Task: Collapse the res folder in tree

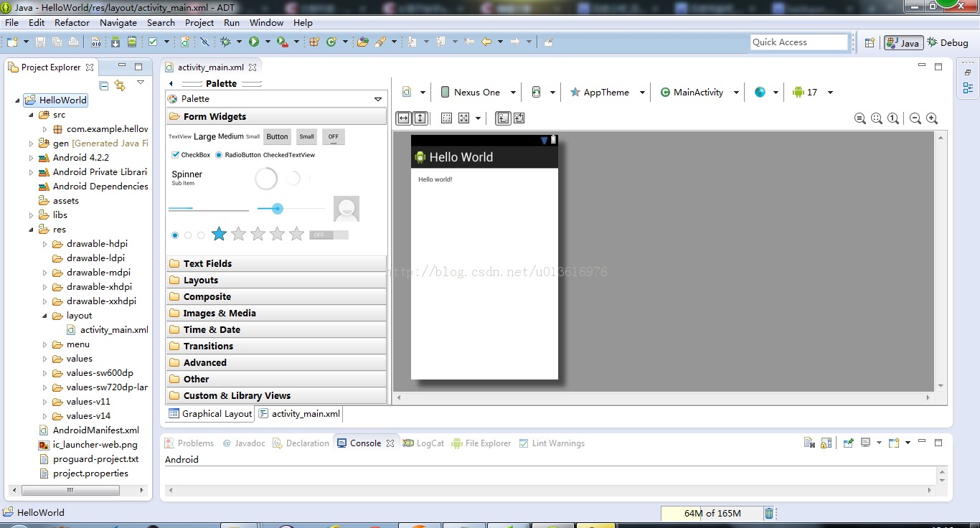Action: (31, 230)
